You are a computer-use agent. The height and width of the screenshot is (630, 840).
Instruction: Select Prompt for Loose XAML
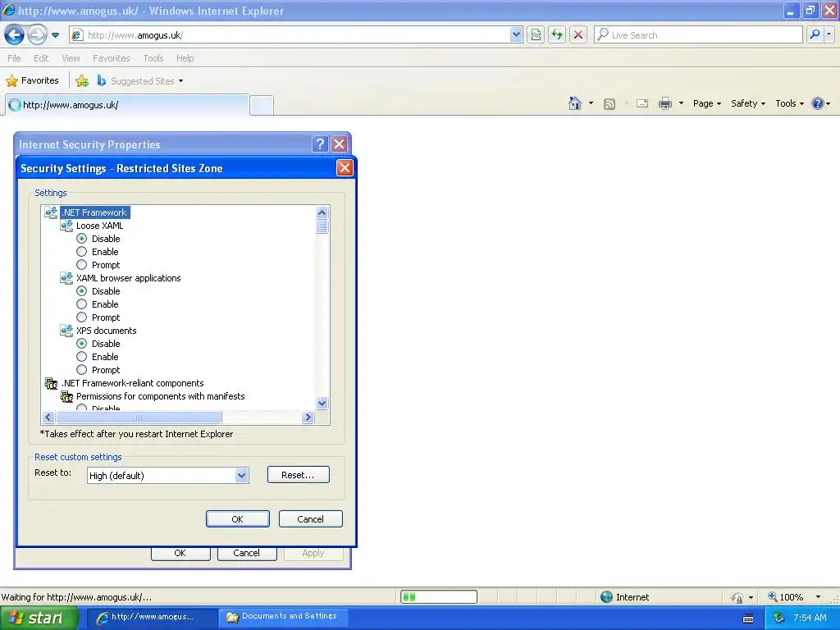pyautogui.click(x=81, y=265)
